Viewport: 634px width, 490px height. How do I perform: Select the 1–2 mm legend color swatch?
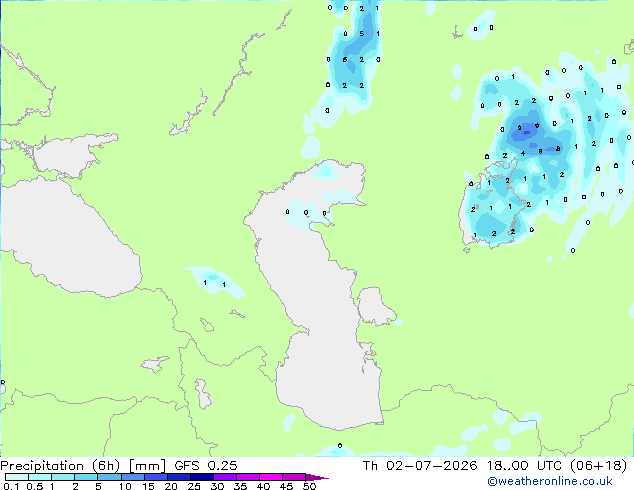coord(63,477)
